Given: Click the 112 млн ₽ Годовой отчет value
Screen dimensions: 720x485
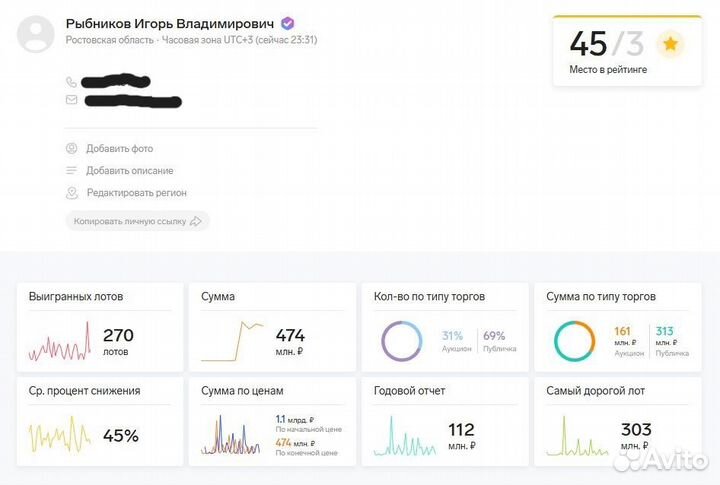Looking at the screenshot, I should point(461,436).
